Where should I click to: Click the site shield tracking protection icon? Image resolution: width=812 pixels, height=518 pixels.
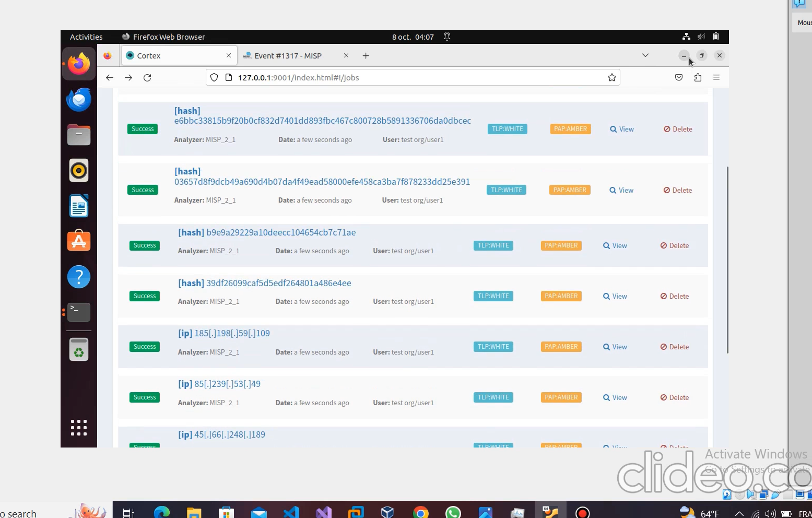pos(214,77)
